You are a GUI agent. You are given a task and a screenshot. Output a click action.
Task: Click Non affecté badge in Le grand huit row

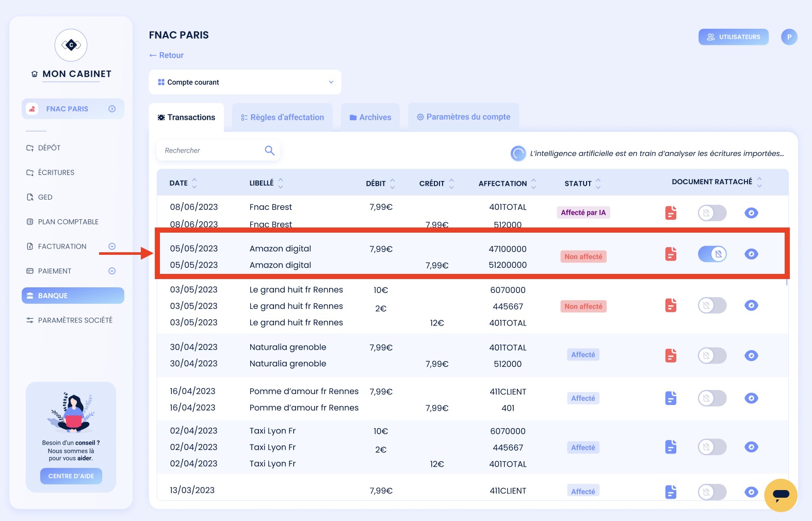click(583, 306)
